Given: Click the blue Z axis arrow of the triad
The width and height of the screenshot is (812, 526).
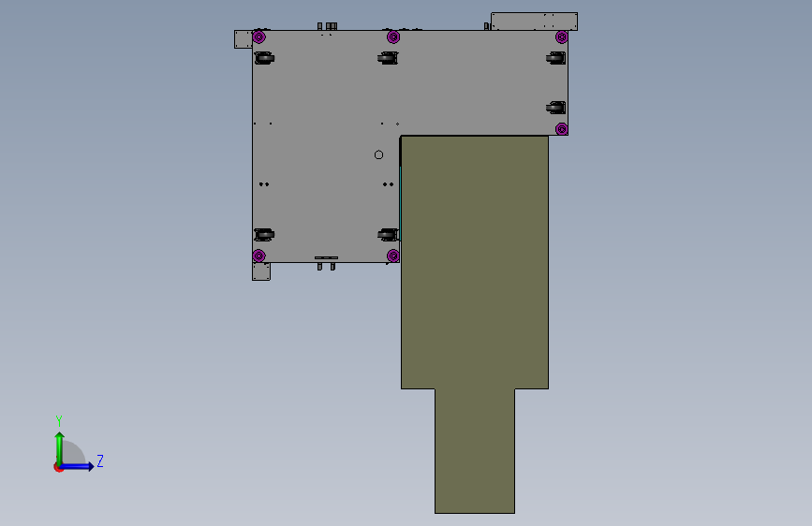Looking at the screenshot, I should 78,466.
